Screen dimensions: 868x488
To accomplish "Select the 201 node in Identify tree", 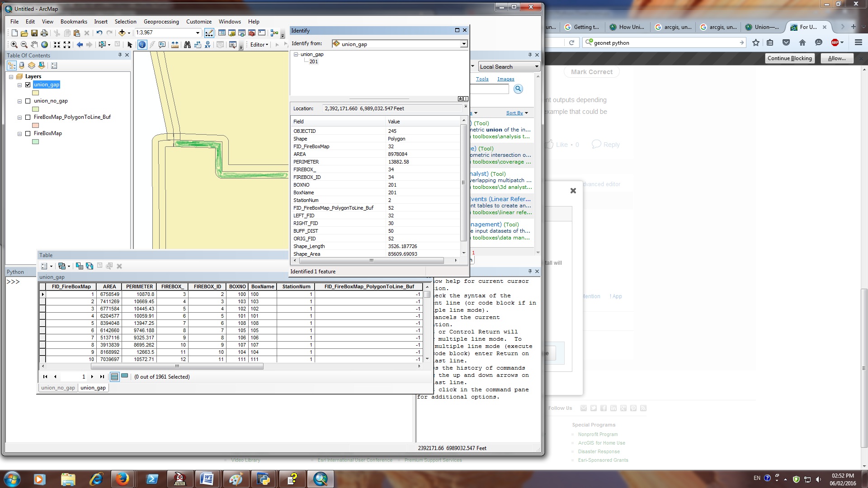I will click(x=313, y=62).
